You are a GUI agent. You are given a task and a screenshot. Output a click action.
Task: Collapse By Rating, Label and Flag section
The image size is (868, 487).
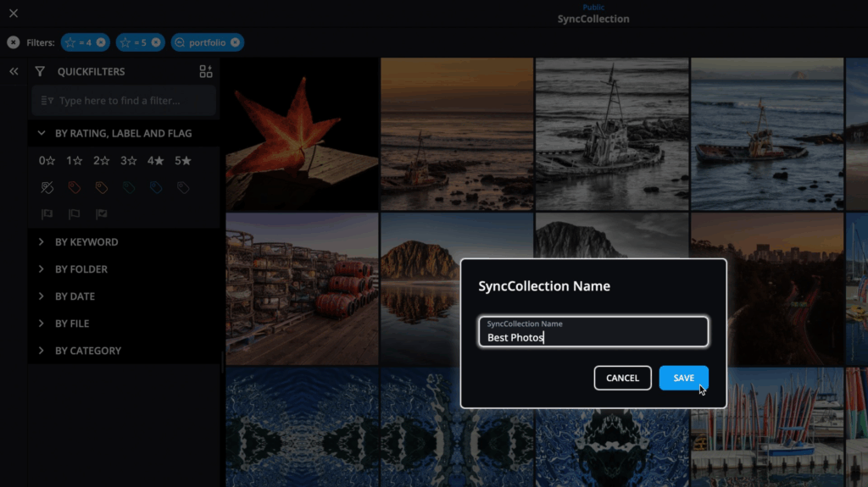point(124,133)
